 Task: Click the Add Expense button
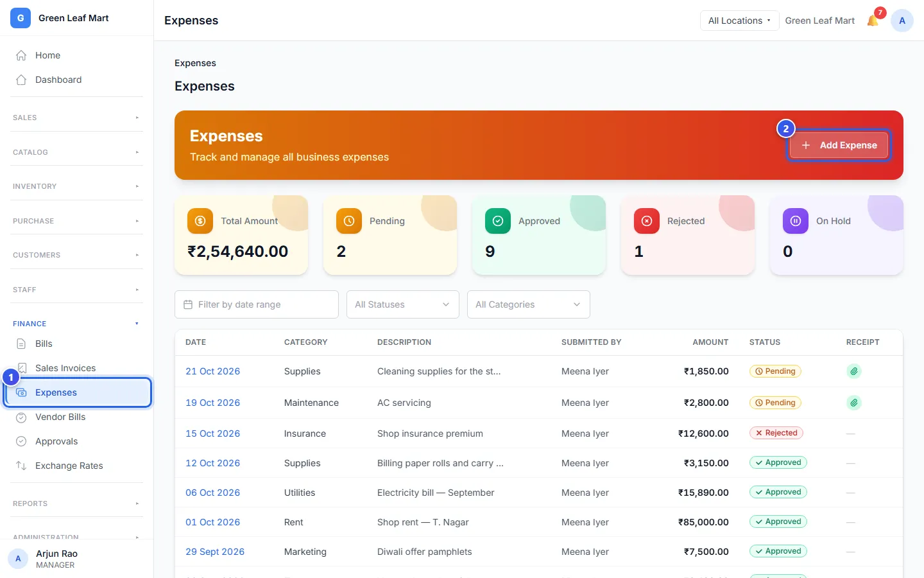pyautogui.click(x=839, y=145)
